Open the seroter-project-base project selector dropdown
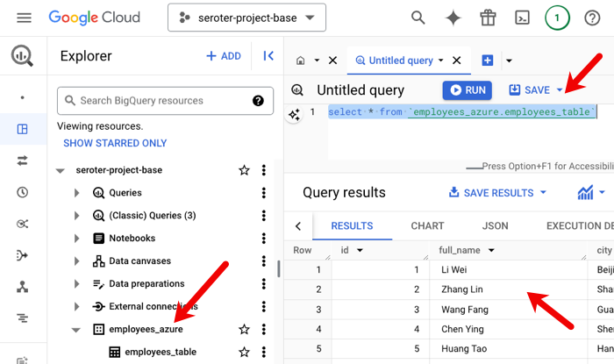The width and height of the screenshot is (614, 364). point(246,18)
